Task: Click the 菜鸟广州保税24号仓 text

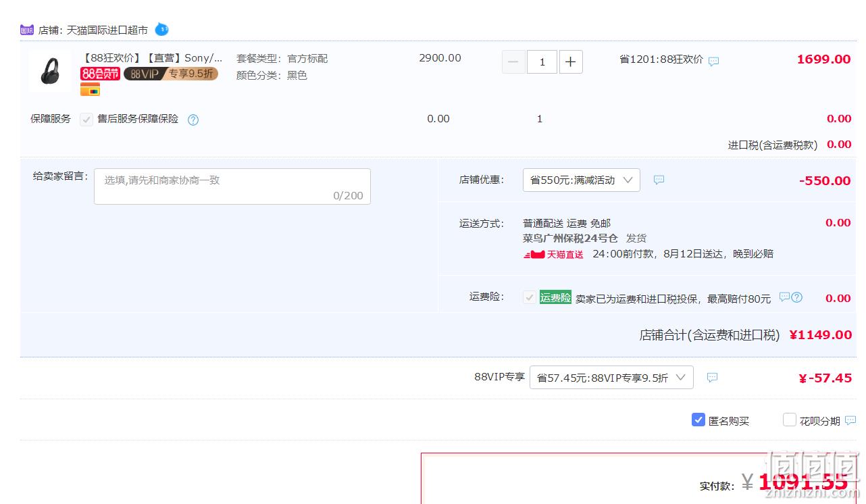Action: (x=570, y=238)
